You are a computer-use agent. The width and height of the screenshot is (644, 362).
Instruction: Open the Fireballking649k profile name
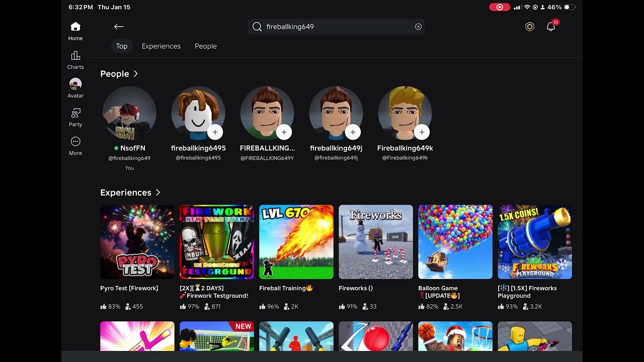pyautogui.click(x=405, y=148)
